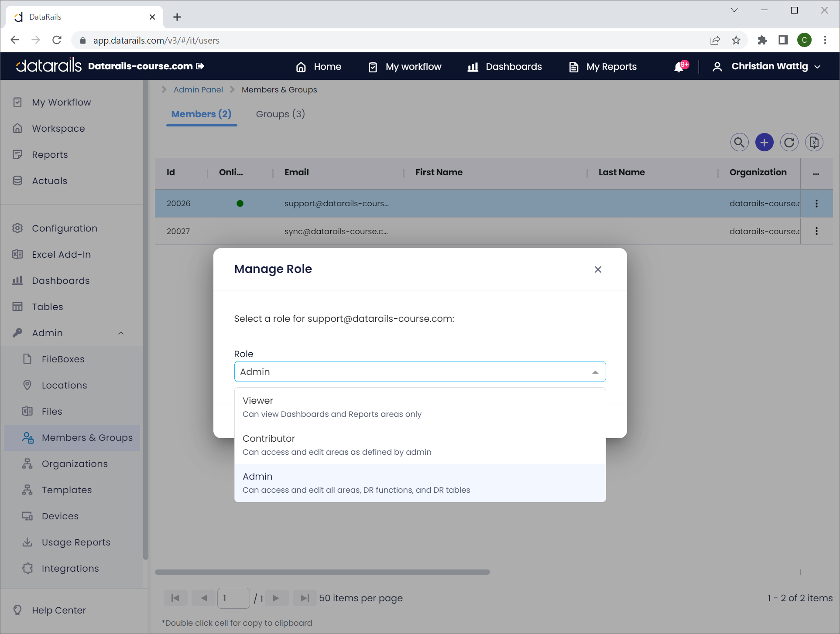The width and height of the screenshot is (840, 634).
Task: Click the blue add member plus icon
Action: [x=764, y=143]
